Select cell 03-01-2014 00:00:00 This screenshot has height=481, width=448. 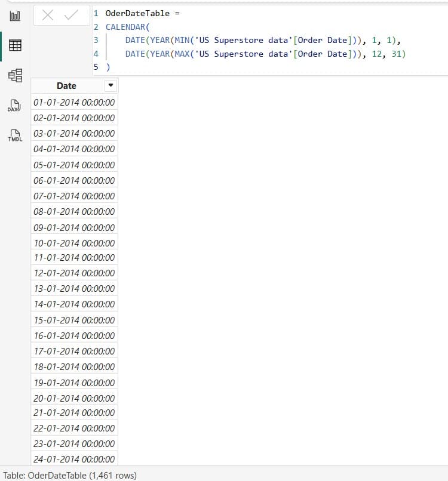pos(74,134)
